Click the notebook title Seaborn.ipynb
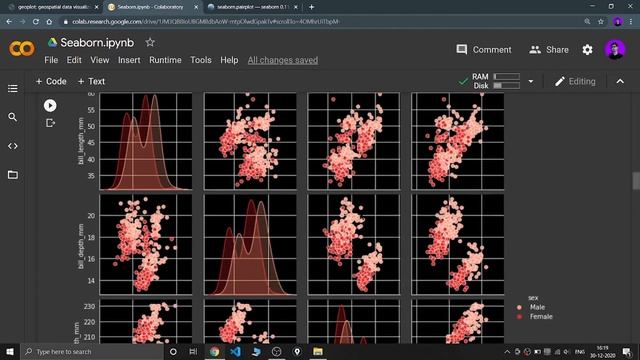The image size is (640, 360). click(97, 42)
